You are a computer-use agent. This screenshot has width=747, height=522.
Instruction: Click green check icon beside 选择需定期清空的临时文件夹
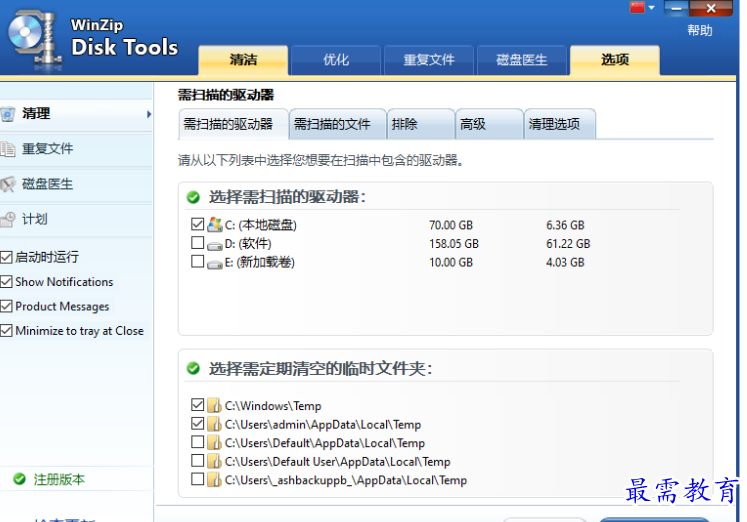click(x=193, y=369)
